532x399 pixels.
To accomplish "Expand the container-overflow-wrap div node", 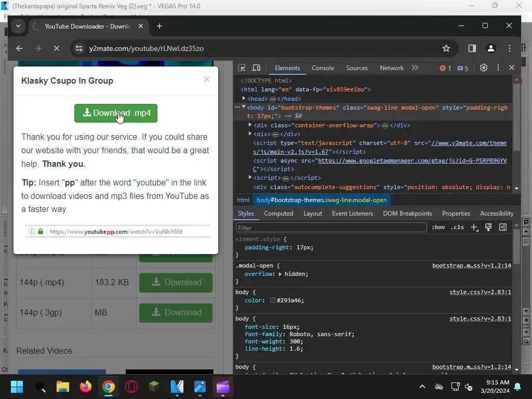I will (x=250, y=125).
